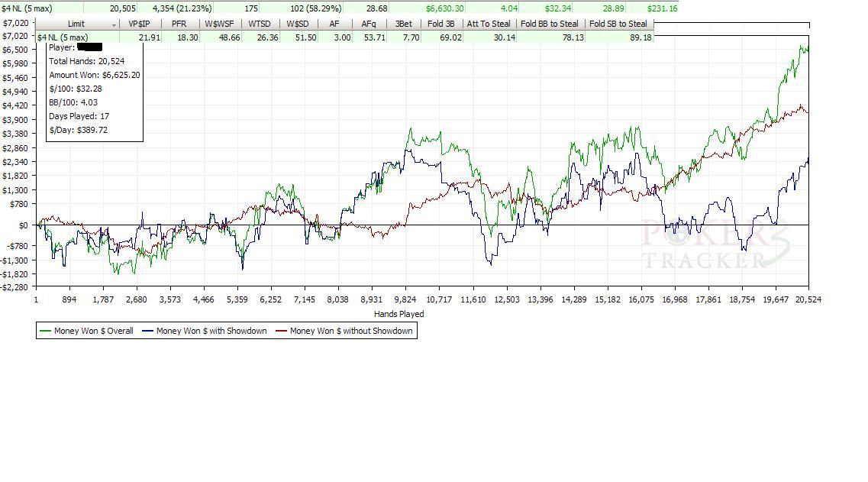
Task: Click the W$SD column header
Action: click(x=298, y=24)
